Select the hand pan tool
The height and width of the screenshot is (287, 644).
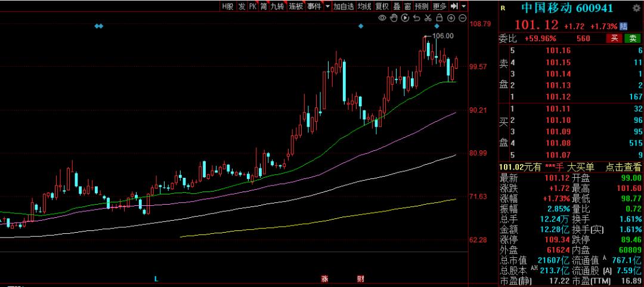coord(394,18)
